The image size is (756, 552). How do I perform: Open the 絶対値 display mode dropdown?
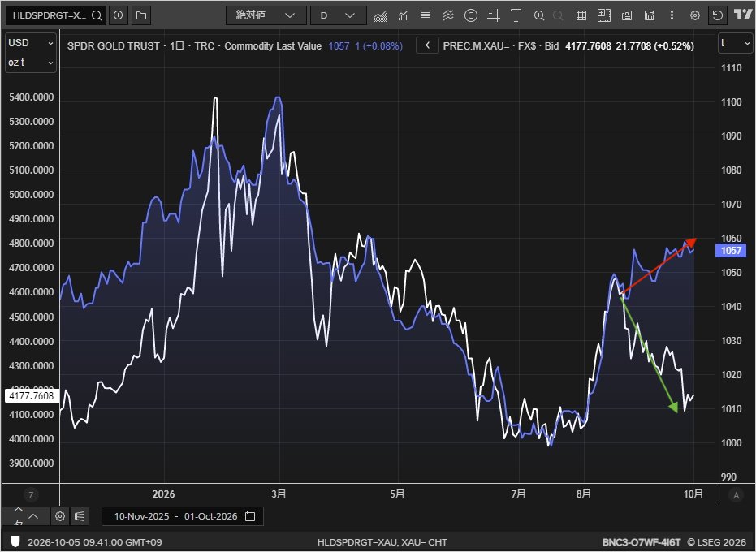pos(266,15)
